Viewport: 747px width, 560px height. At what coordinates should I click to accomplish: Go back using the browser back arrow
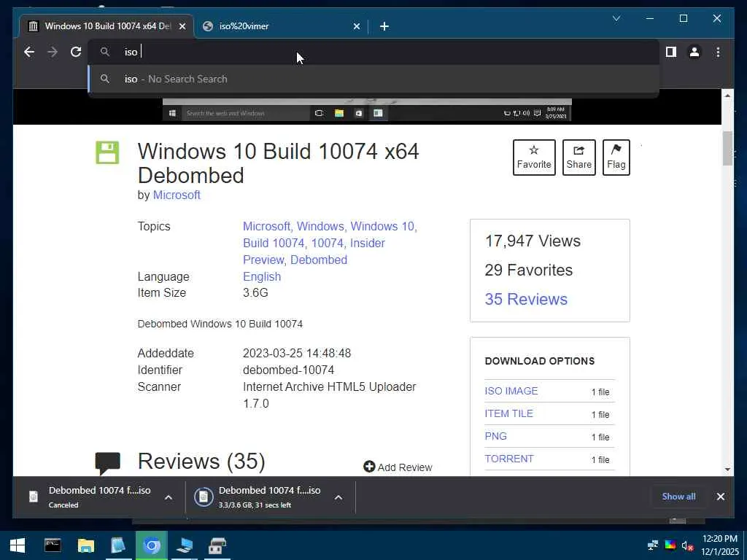tap(29, 52)
